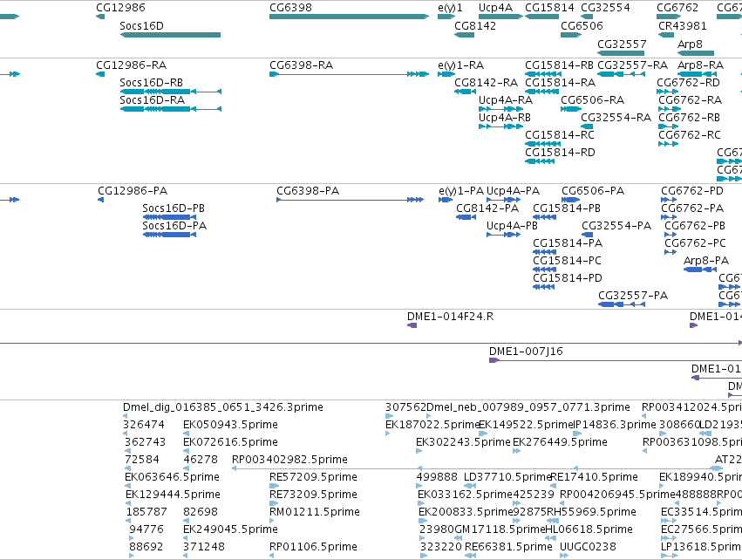Select the RE57209.5prime EST label
Screen dimensions: 742x560
point(313,477)
